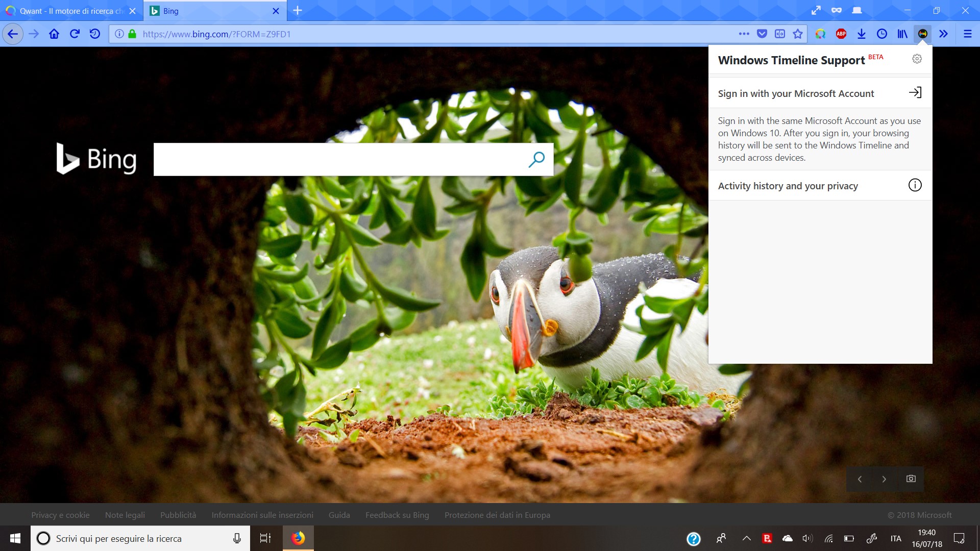Open Informazioni sulle inserzioni link

262,515
